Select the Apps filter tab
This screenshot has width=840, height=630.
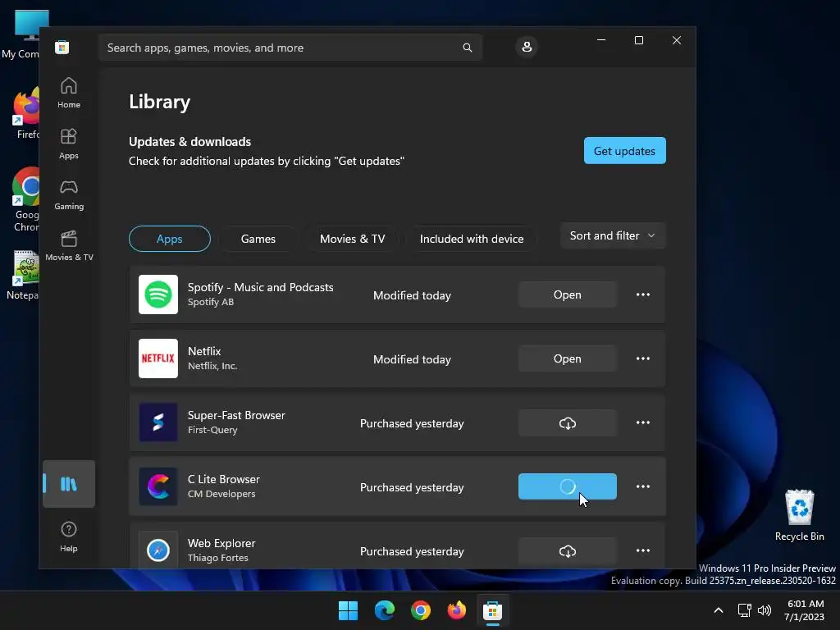coord(169,239)
